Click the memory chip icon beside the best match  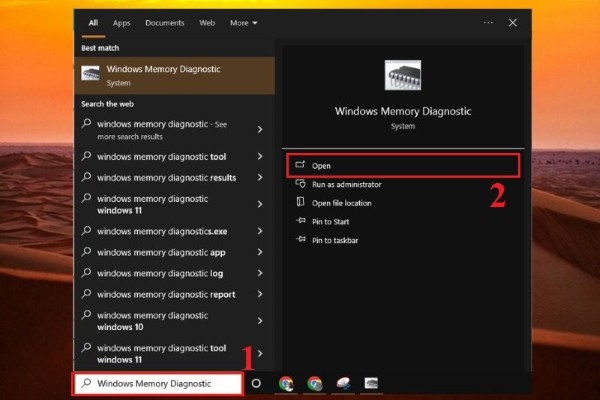pyautogui.click(x=90, y=73)
